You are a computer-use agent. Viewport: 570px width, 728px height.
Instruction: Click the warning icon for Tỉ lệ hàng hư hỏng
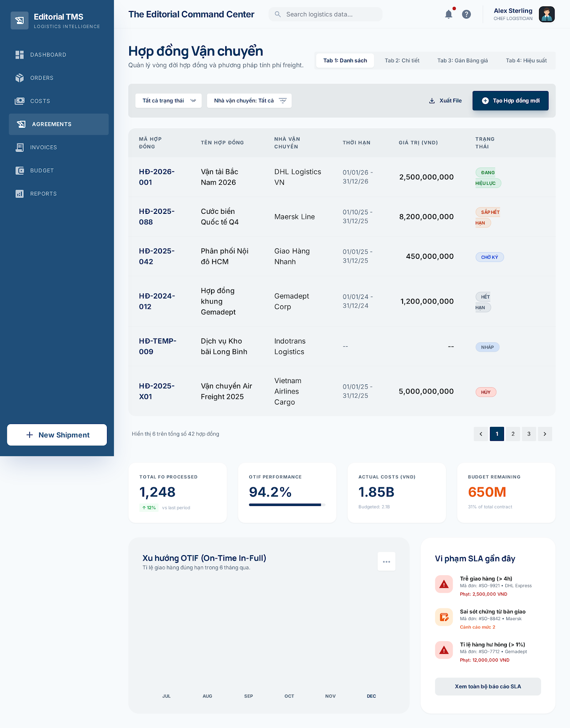click(444, 650)
